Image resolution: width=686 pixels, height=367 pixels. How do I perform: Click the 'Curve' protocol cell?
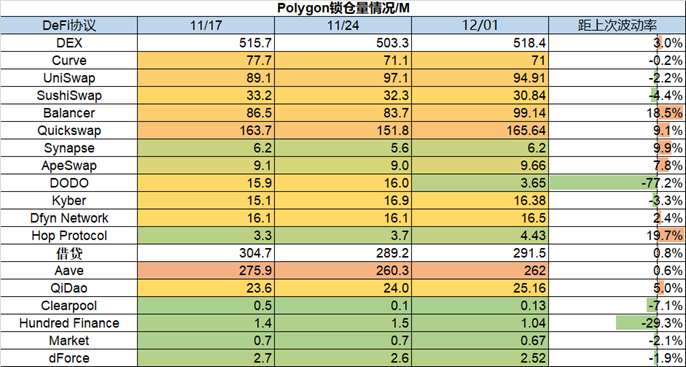pyautogui.click(x=69, y=60)
